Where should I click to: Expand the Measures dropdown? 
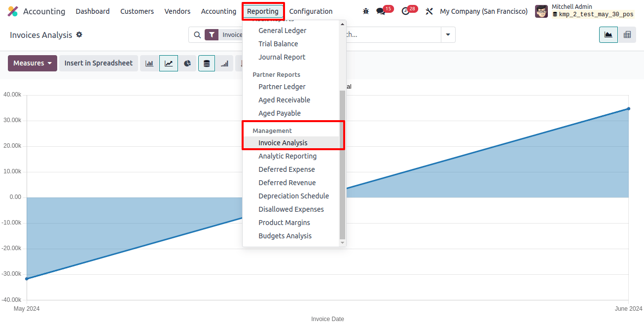33,64
